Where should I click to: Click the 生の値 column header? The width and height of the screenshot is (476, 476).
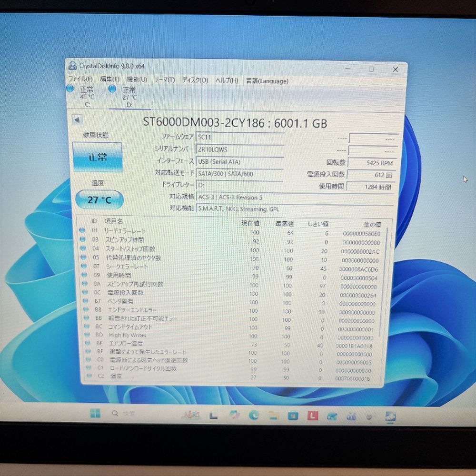372,225
